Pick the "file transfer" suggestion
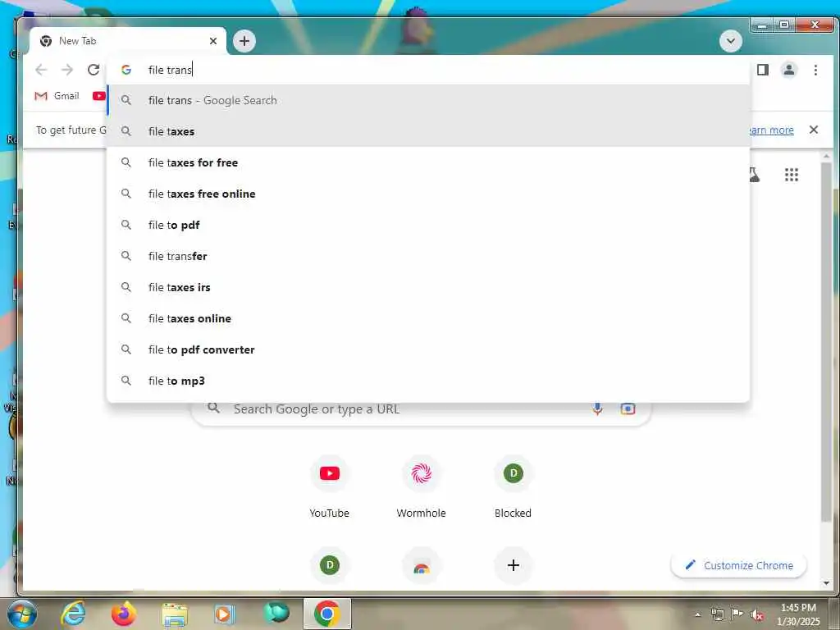840x630 pixels. point(428,256)
